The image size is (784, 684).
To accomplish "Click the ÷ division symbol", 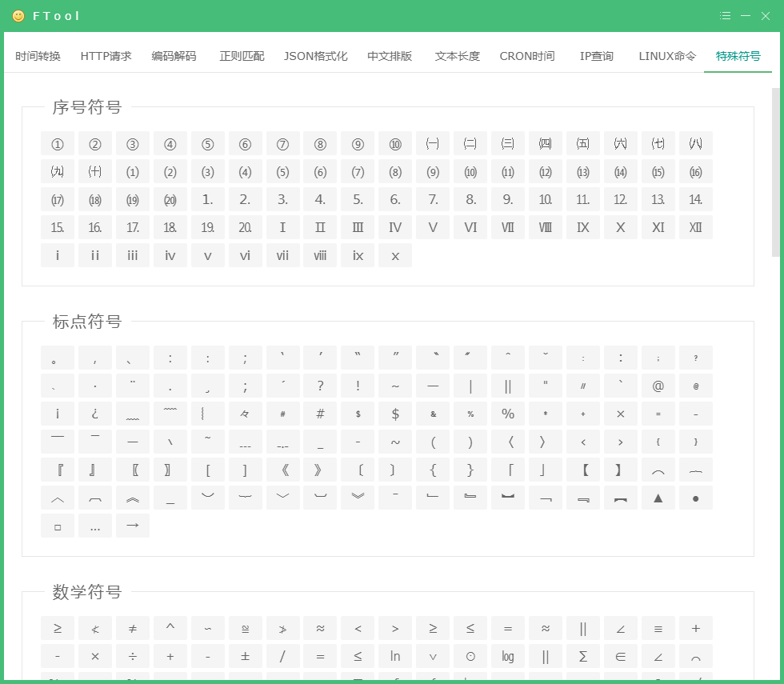I will point(132,656).
